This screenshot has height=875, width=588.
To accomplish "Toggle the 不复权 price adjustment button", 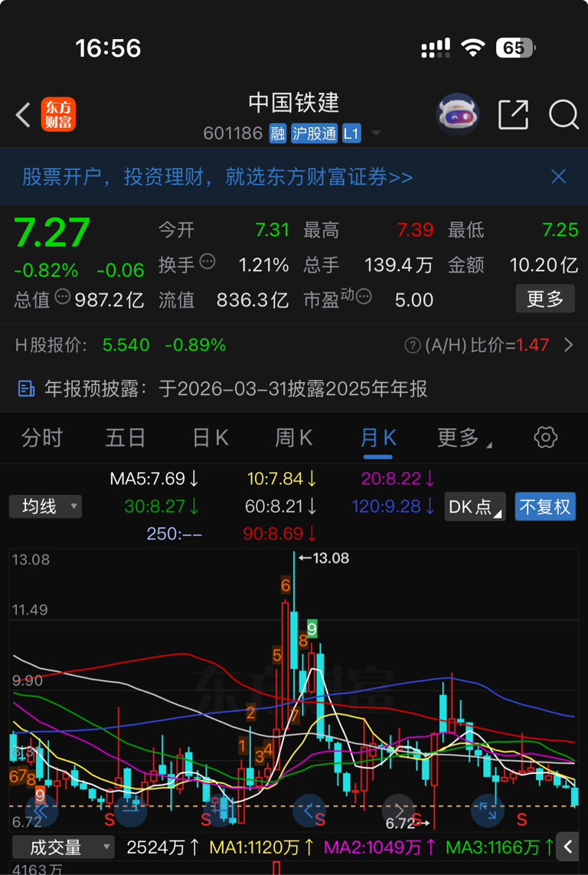I will click(545, 506).
